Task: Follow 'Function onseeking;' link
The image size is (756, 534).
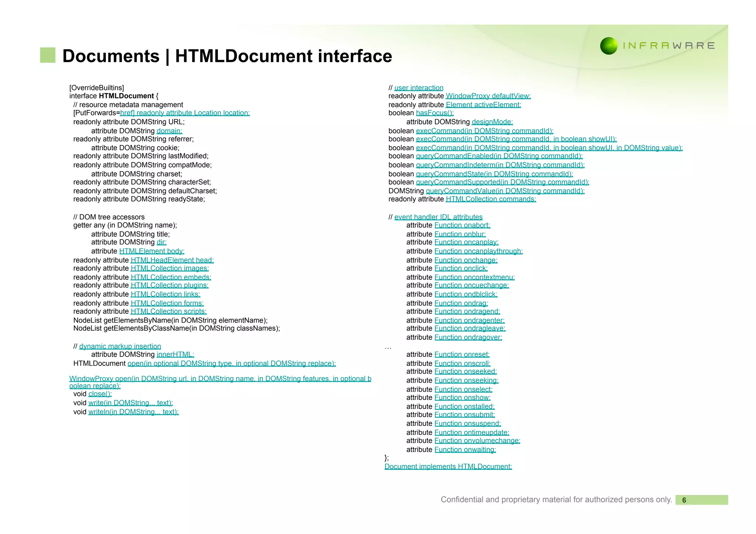Action: click(467, 380)
